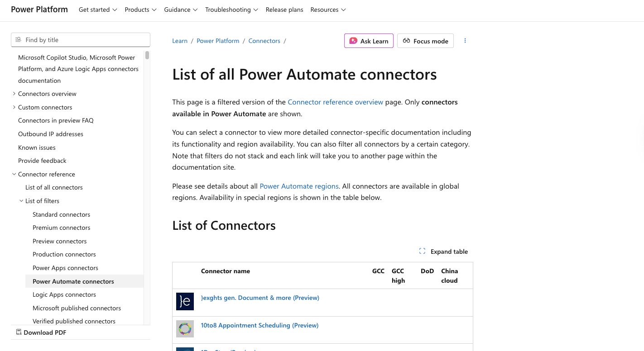This screenshot has width=644, height=351.
Task: Collapse the List of filters section
Action: pyautogui.click(x=21, y=200)
